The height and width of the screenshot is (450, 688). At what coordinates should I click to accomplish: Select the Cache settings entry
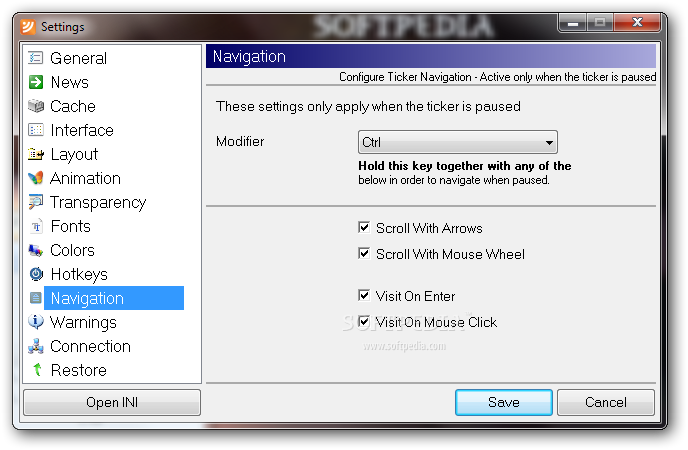pos(73,106)
